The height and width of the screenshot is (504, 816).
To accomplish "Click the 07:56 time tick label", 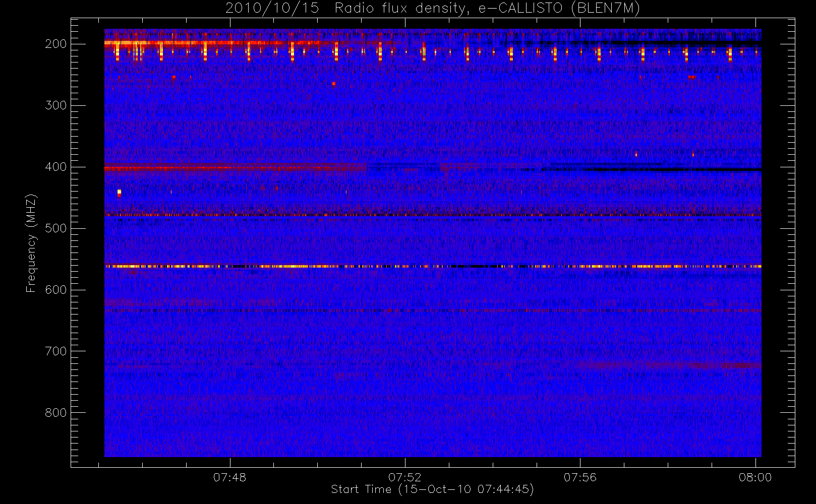I will click(580, 477).
